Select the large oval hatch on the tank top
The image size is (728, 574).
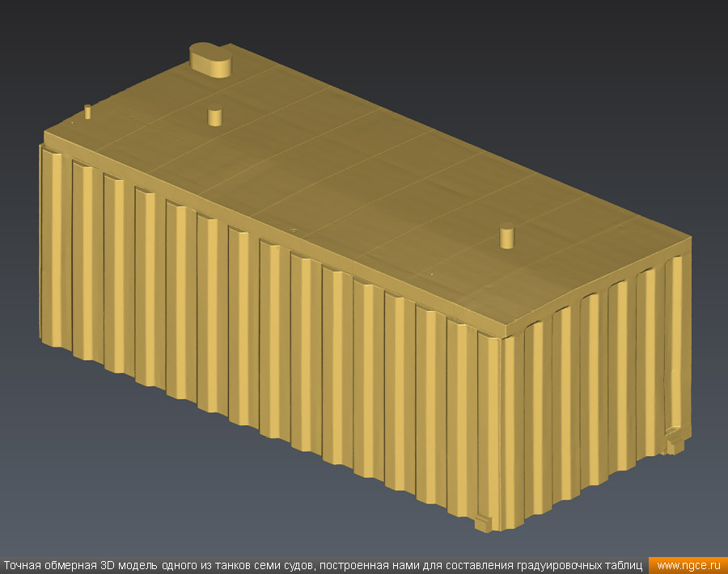210,60
